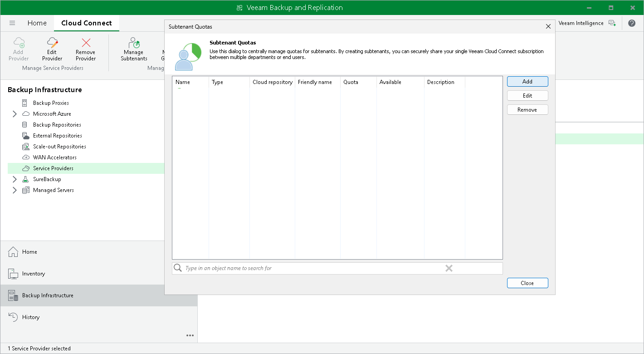Sort by the Name column header
This screenshot has width=644, height=354.
click(190, 82)
